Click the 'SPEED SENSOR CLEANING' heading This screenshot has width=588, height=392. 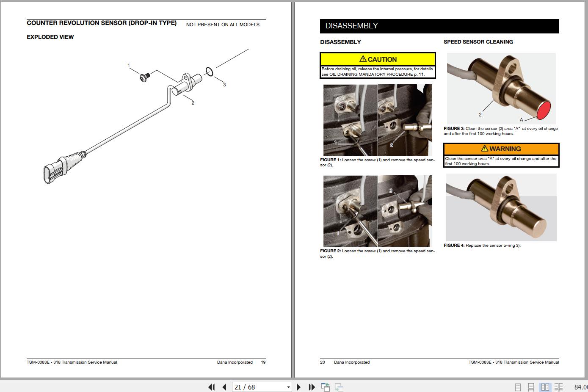click(478, 42)
